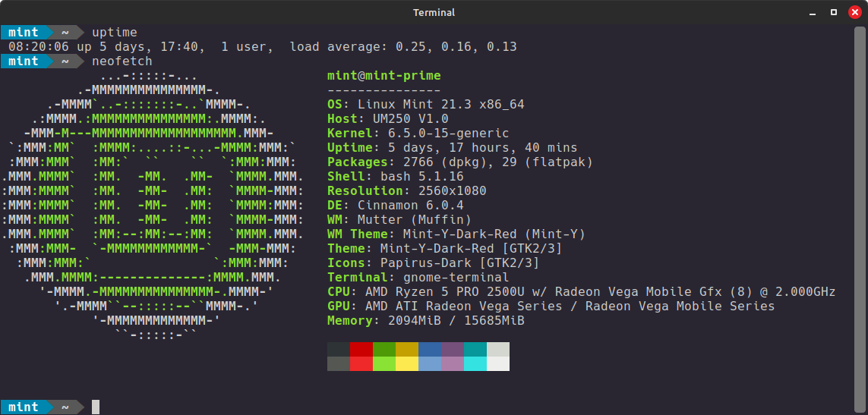Click the Terminal title bar text
The image size is (868, 415).
(434, 12)
